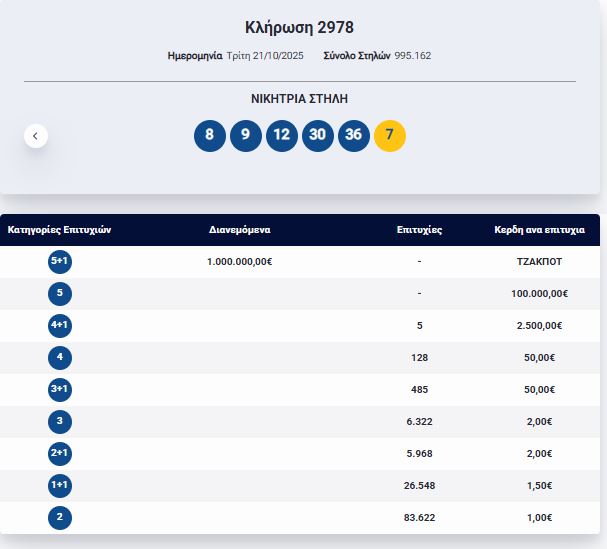
Task: Click the 5+1 category badge
Action: (x=60, y=261)
